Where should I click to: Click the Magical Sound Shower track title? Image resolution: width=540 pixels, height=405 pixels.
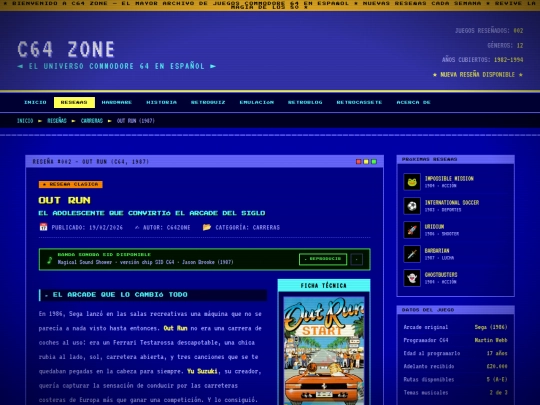(145, 262)
